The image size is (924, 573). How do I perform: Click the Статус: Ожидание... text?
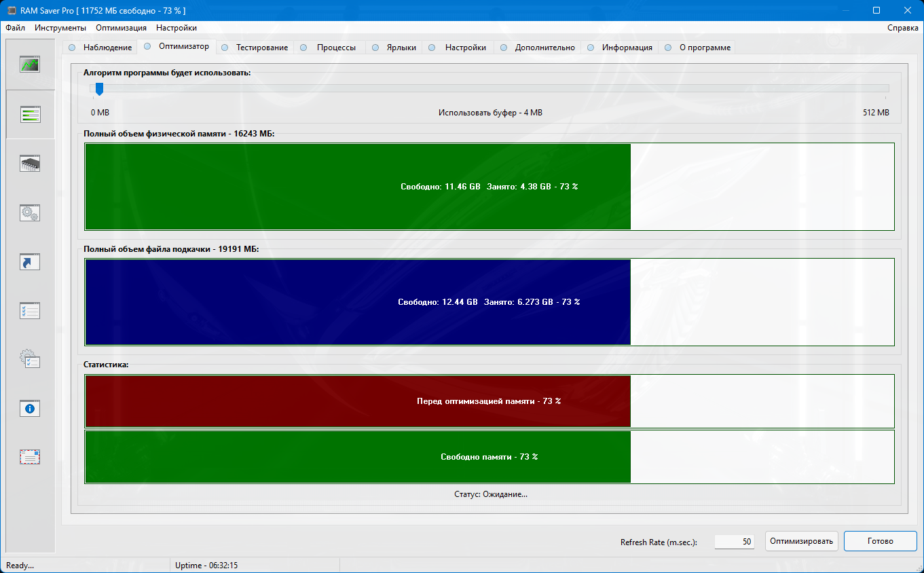click(x=491, y=494)
